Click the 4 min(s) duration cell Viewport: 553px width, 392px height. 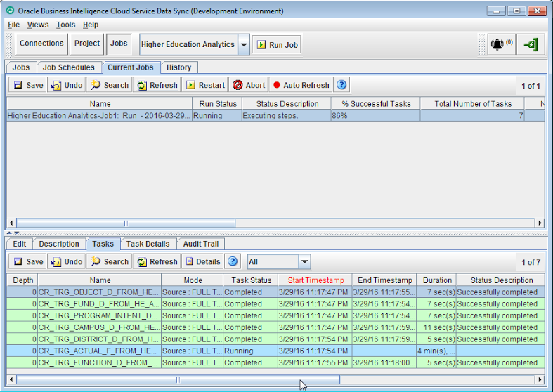[436, 351]
